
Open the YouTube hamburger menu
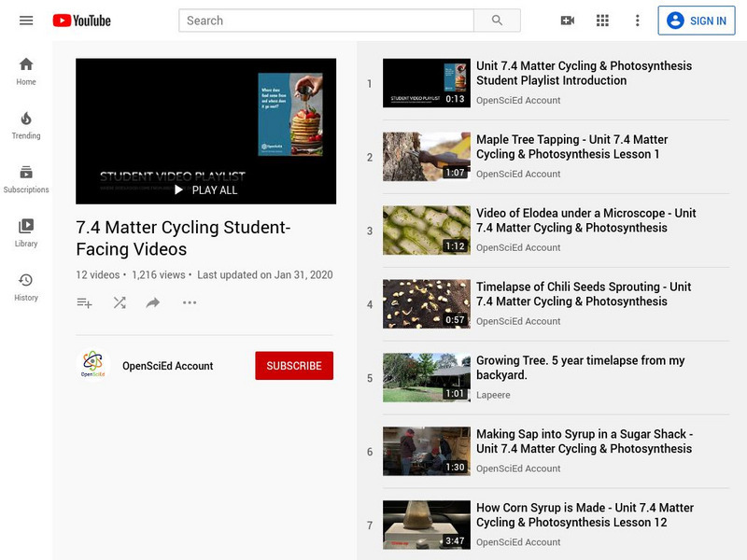(x=26, y=20)
